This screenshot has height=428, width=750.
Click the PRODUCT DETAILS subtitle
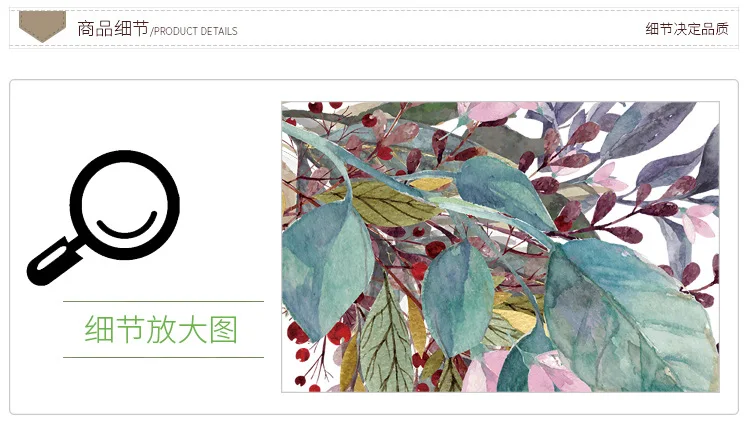[x=194, y=32]
